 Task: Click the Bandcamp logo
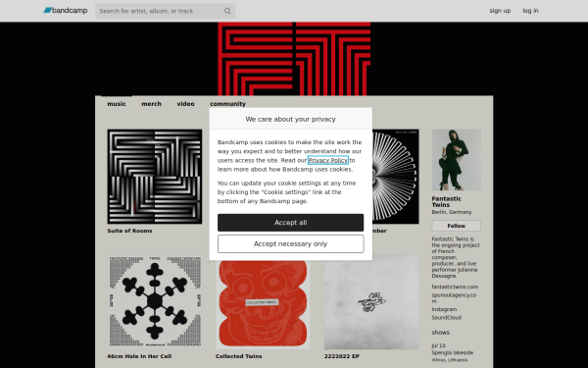tap(66, 11)
